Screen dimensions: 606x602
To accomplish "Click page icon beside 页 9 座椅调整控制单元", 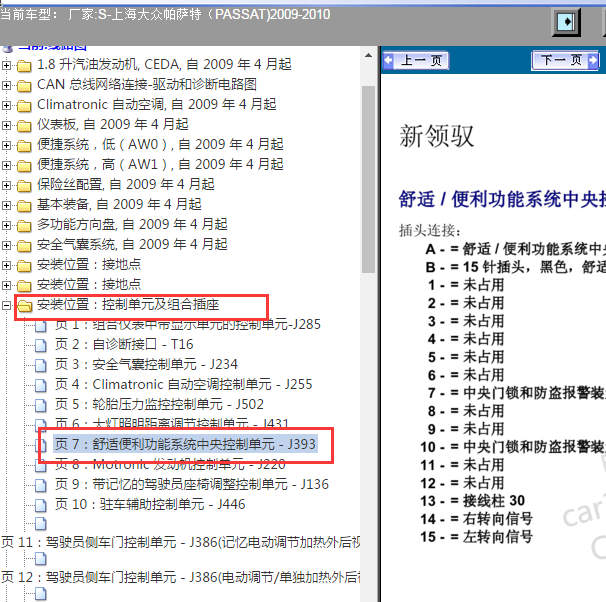I will click(41, 485).
